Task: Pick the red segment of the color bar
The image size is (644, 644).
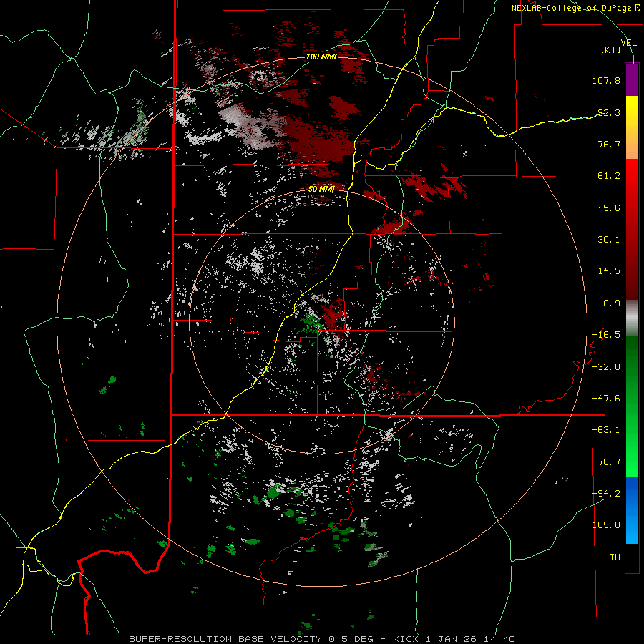Action: click(x=632, y=229)
